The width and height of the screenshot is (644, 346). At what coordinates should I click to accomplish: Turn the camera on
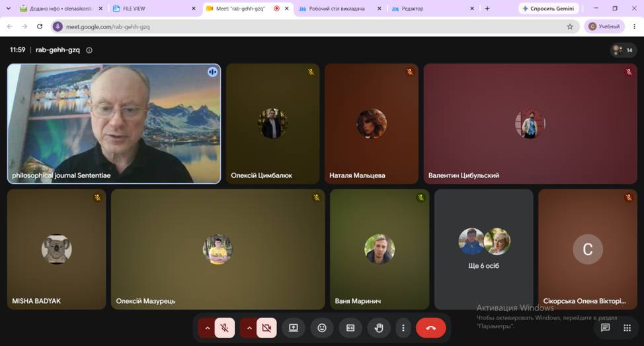click(x=266, y=328)
